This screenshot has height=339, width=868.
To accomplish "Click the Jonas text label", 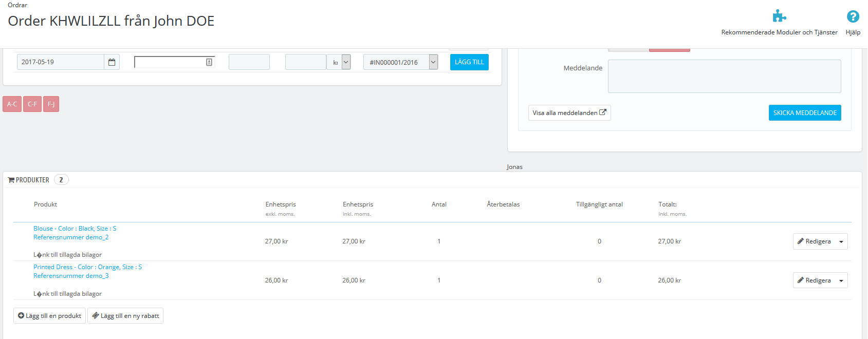I will [514, 167].
